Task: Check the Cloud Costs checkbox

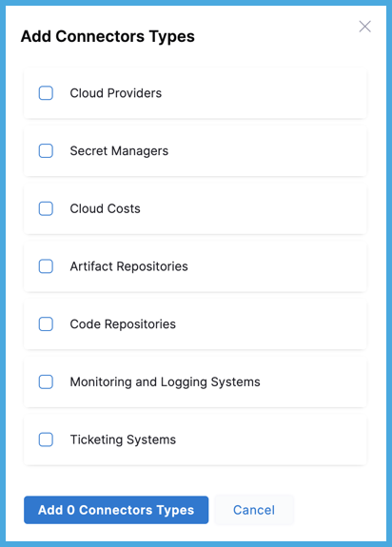Action: [46, 208]
